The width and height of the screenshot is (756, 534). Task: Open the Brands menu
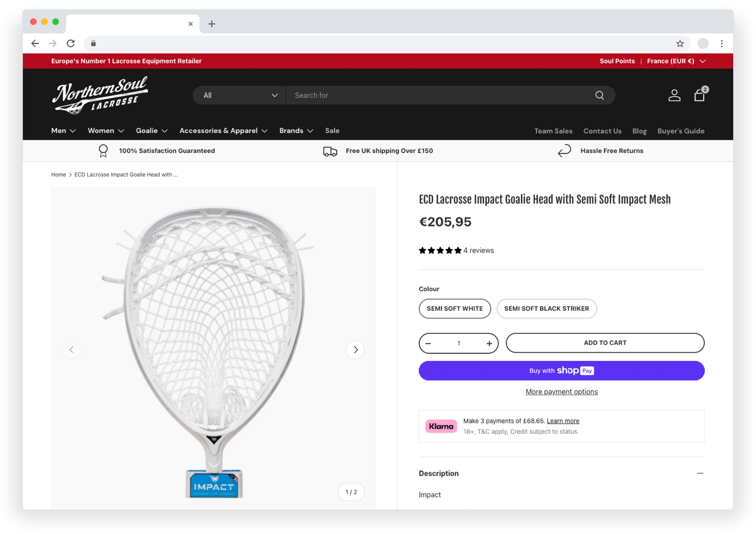click(x=296, y=131)
